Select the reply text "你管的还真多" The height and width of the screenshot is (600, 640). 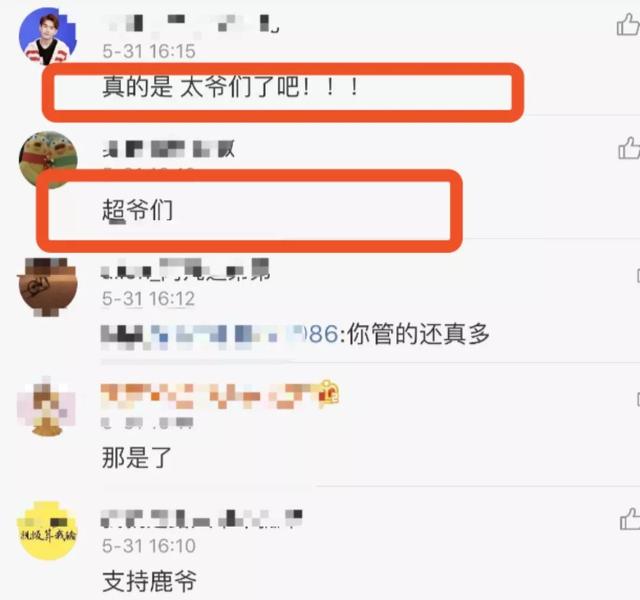point(418,335)
